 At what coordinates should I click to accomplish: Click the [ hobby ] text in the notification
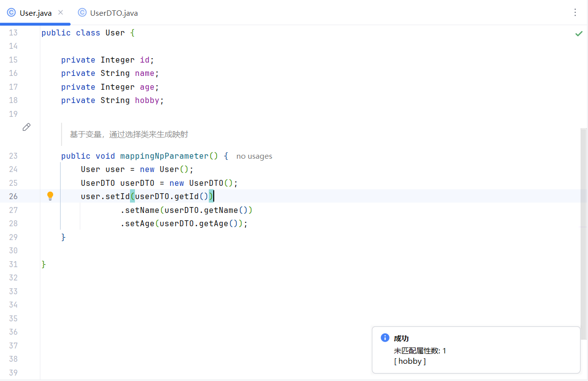[410, 361]
